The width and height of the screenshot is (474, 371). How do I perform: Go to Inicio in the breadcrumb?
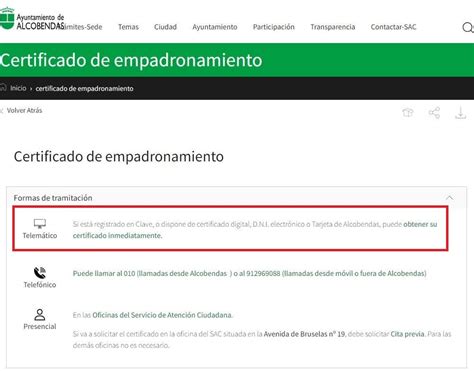tap(18, 88)
